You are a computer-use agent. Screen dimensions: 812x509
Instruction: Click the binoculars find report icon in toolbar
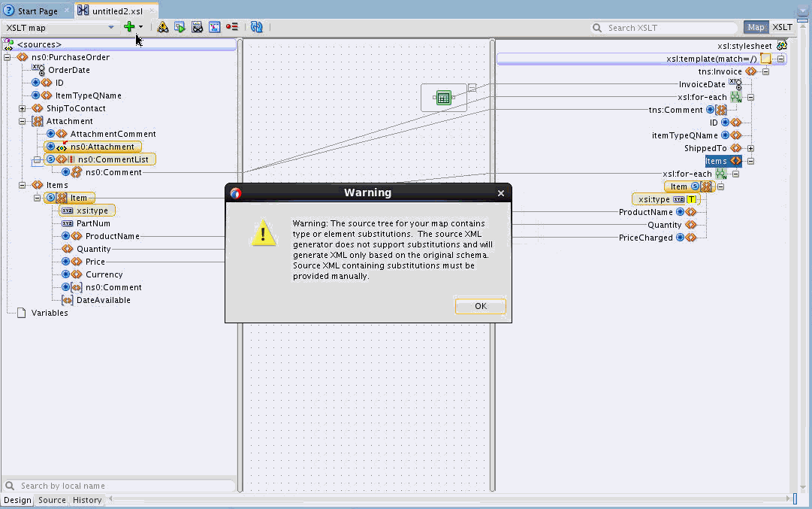pyautogui.click(x=198, y=27)
